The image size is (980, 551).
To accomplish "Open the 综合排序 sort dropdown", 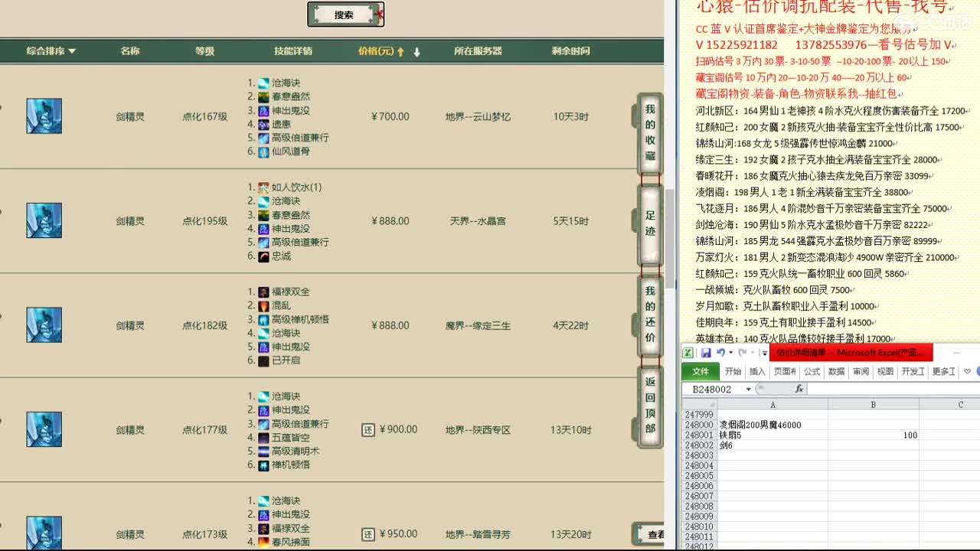I will point(51,51).
